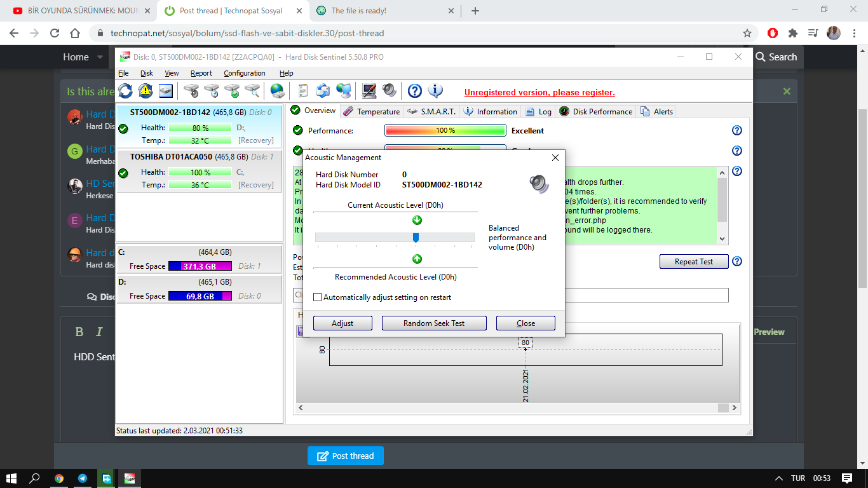This screenshot has width=868, height=488.
Task: Click the Post thread button on the website
Action: pos(346,456)
